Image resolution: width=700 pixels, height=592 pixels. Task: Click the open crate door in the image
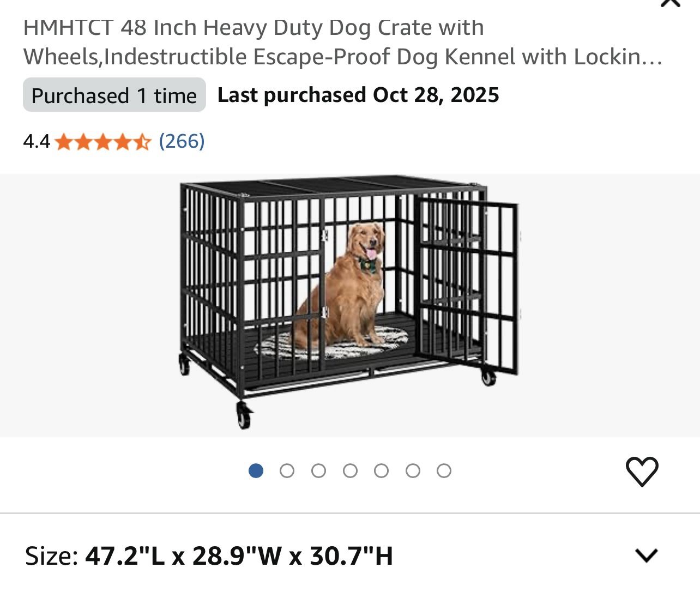[469, 283]
